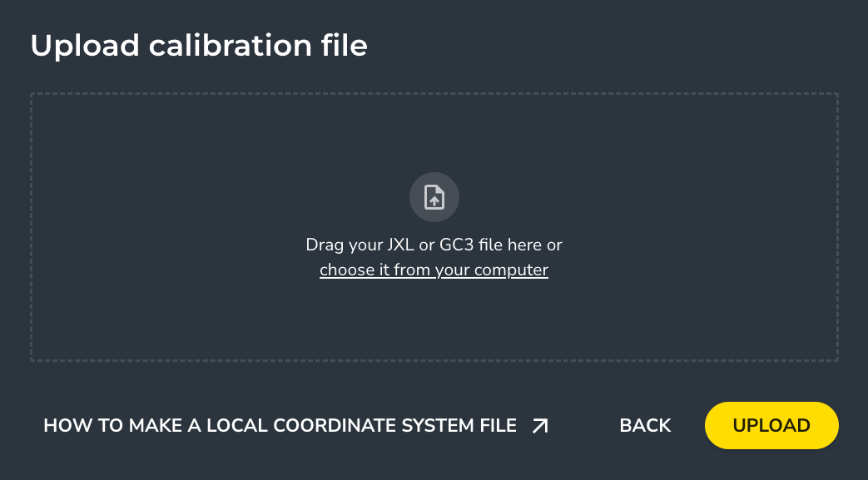868x480 pixels.
Task: Return to the previous step via BACK
Action: click(x=645, y=426)
